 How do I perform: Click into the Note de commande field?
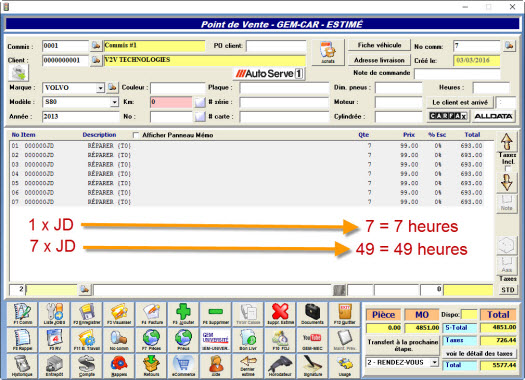(x=457, y=73)
